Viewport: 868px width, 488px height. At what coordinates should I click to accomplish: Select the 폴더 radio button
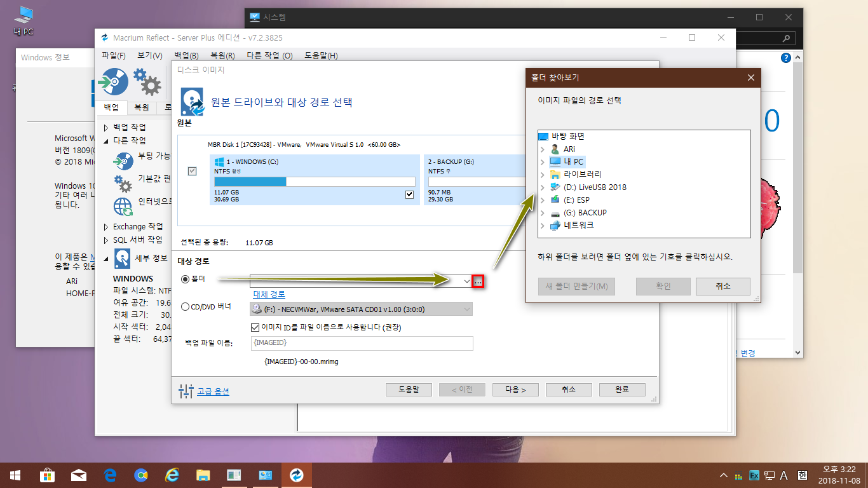tap(186, 278)
